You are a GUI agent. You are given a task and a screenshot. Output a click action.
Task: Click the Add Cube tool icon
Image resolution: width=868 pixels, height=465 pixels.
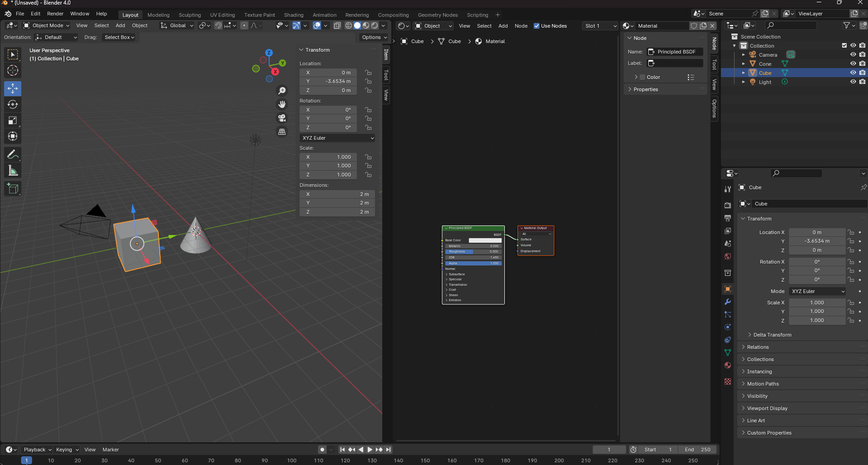(13, 189)
